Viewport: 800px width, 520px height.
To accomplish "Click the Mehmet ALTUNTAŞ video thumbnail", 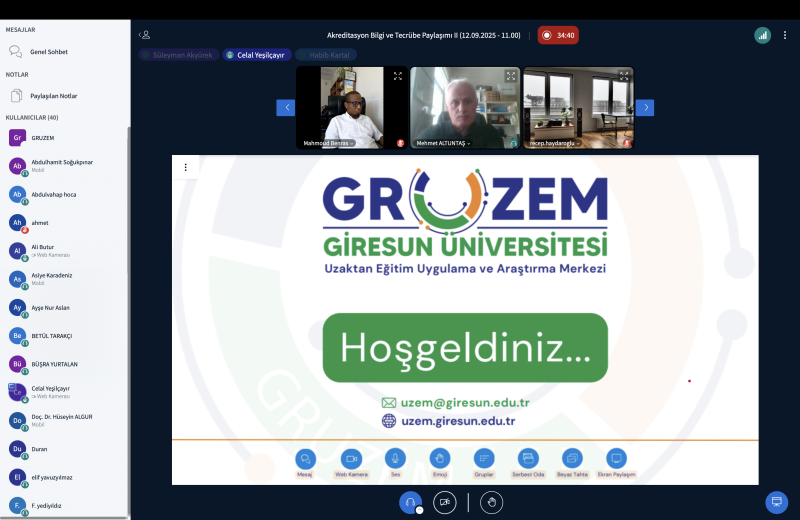I will coord(465,108).
